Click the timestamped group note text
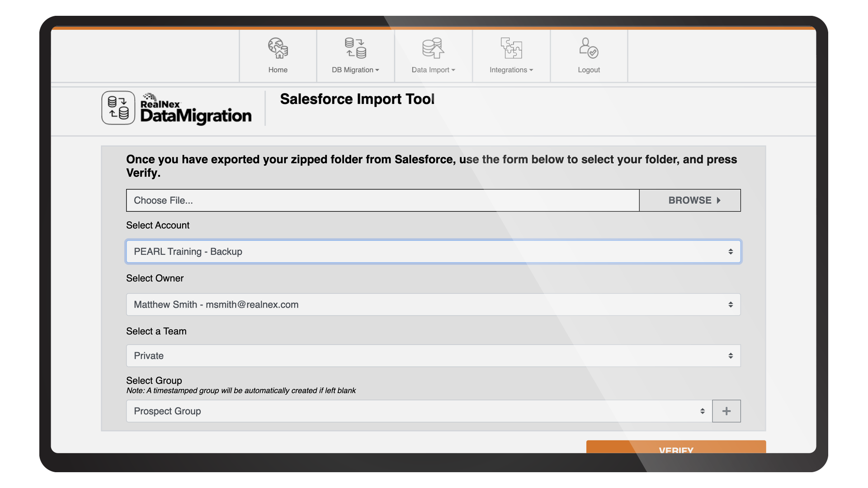This screenshot has height=488, width=868. tap(241, 390)
